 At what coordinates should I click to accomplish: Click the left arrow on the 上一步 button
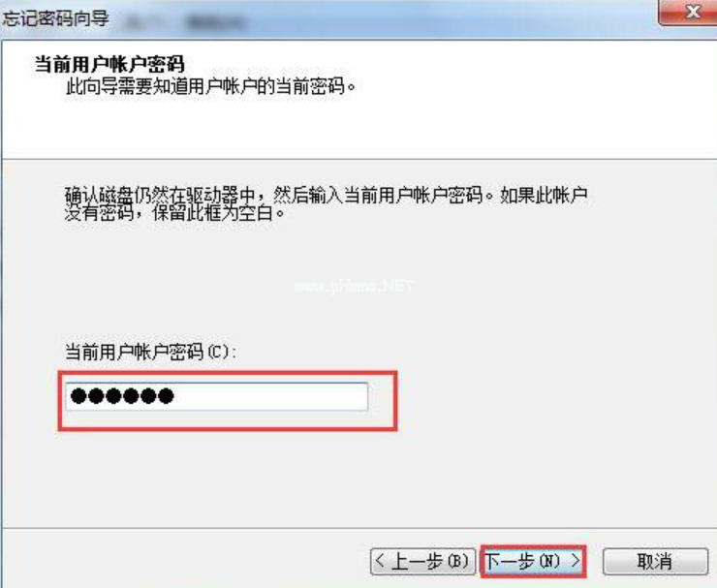click(x=380, y=560)
